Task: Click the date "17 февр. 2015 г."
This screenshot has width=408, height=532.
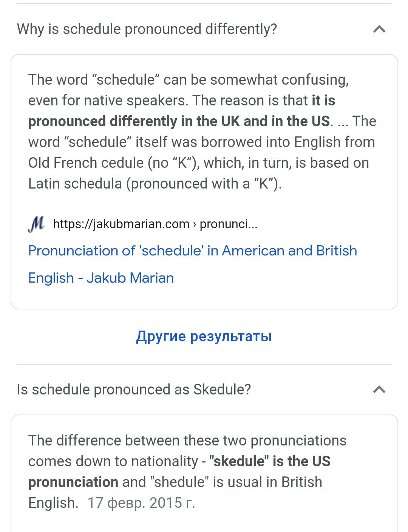Action: tap(141, 503)
